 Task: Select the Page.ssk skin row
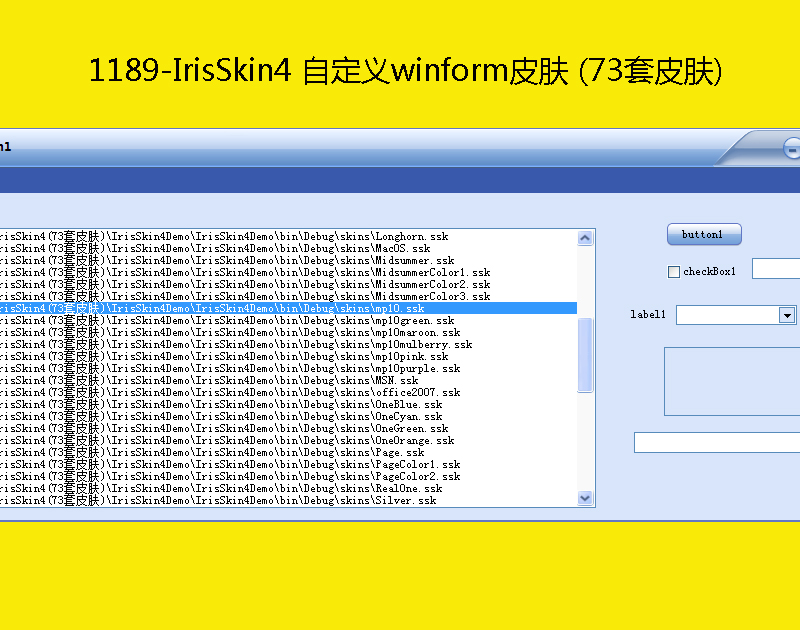(x=288, y=452)
